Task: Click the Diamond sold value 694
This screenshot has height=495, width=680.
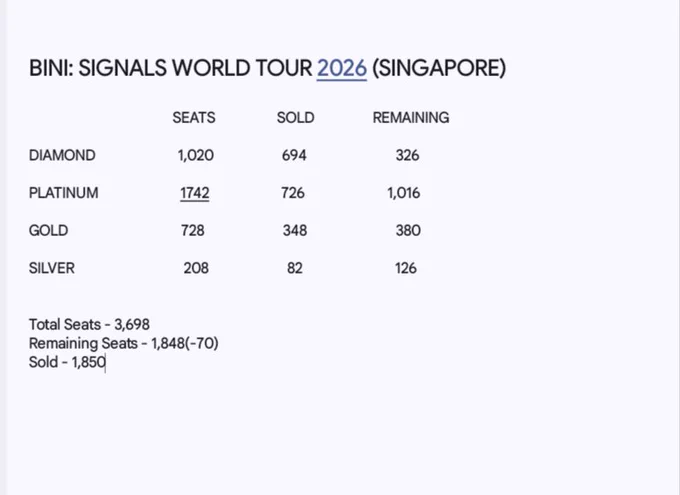Action: (294, 155)
